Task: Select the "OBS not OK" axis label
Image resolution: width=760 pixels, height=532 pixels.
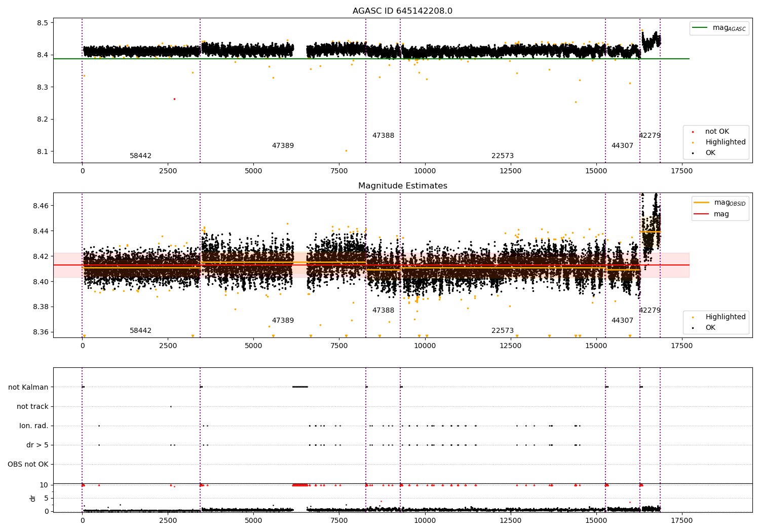Action: coord(28,464)
